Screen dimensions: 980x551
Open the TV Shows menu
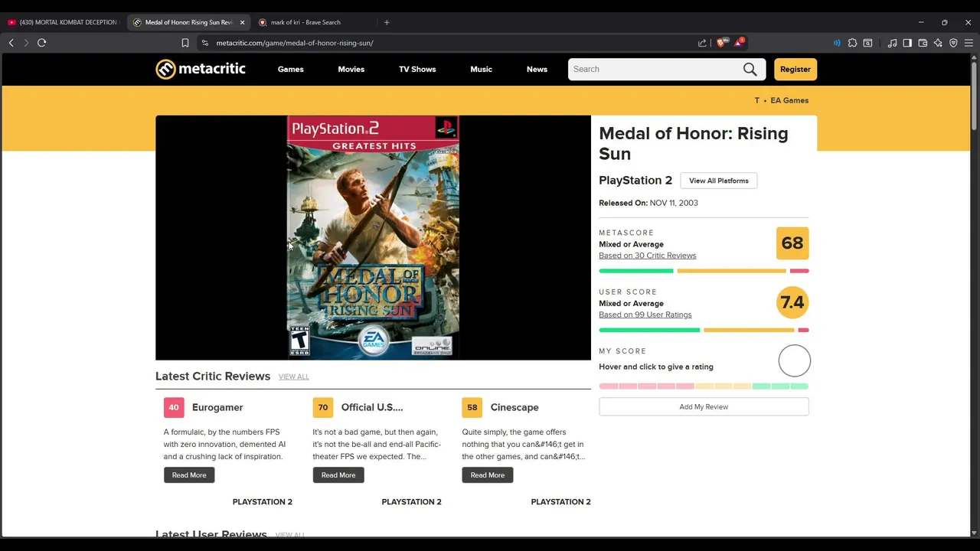417,69
